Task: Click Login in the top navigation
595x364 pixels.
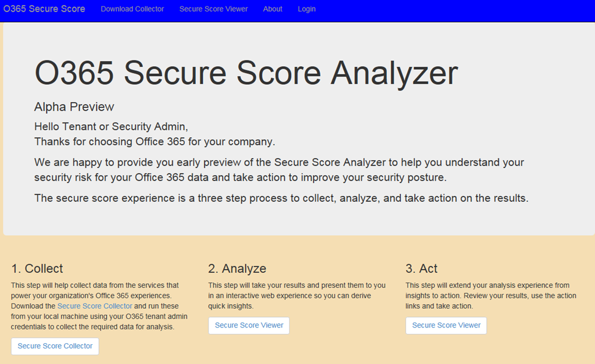Action: [307, 9]
